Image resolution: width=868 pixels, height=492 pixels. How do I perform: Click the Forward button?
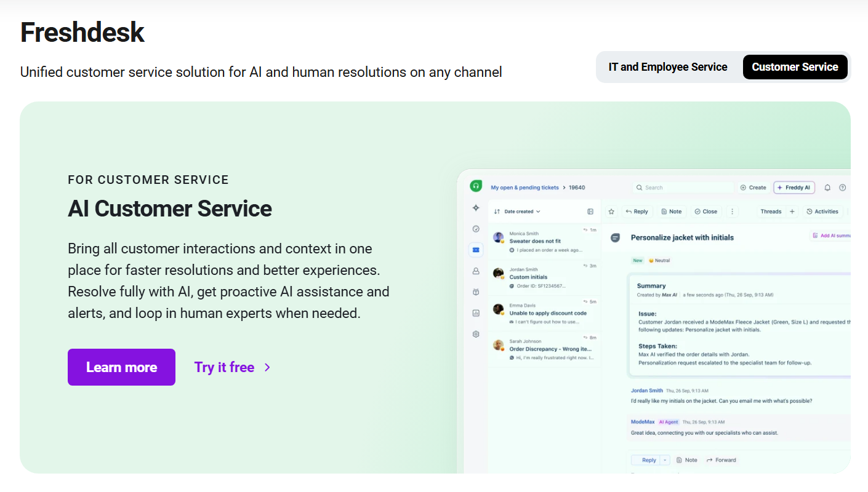[721, 460]
